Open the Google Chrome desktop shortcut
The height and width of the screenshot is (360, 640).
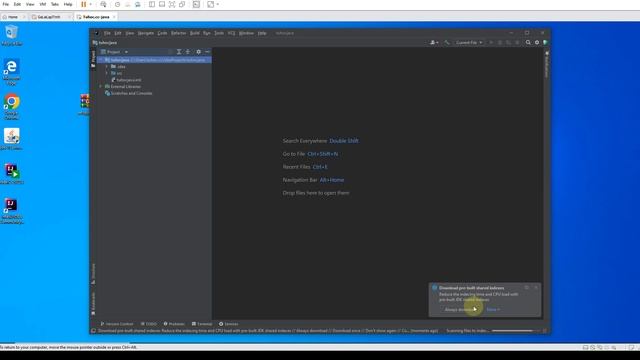11,107
